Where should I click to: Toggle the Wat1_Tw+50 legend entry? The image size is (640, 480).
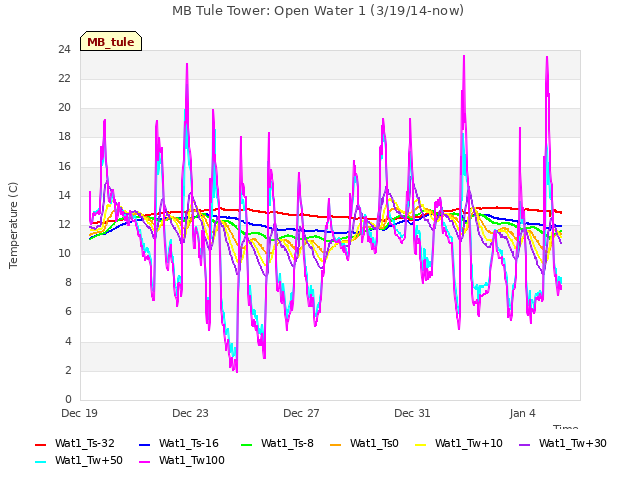[x=79, y=460]
